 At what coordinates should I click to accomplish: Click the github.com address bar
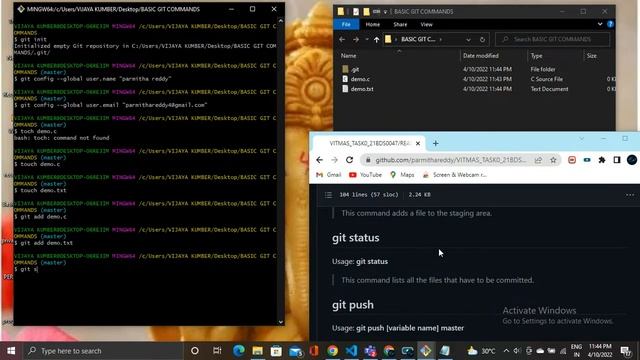(x=450, y=160)
